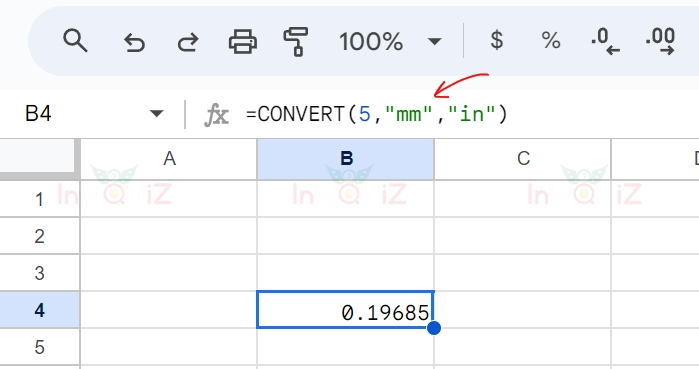The height and width of the screenshot is (369, 699).
Task: Format as percent with % button
Action: [x=551, y=41]
